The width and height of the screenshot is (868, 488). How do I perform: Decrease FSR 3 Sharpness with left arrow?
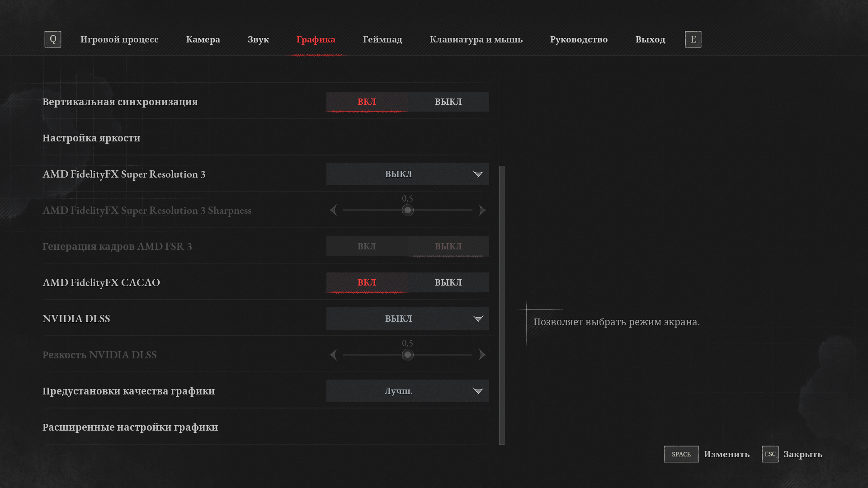point(334,210)
